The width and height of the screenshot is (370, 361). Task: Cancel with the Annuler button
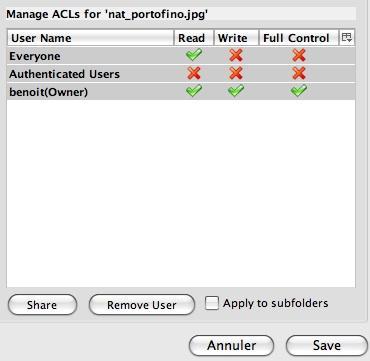click(231, 345)
